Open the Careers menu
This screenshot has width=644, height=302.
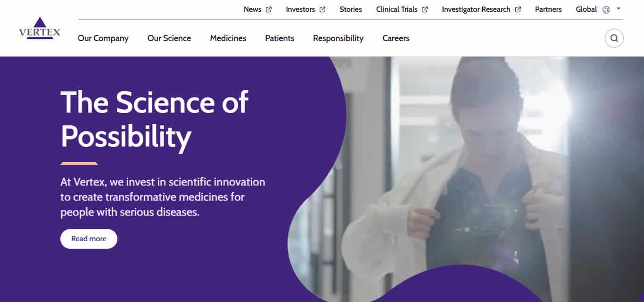tap(396, 38)
